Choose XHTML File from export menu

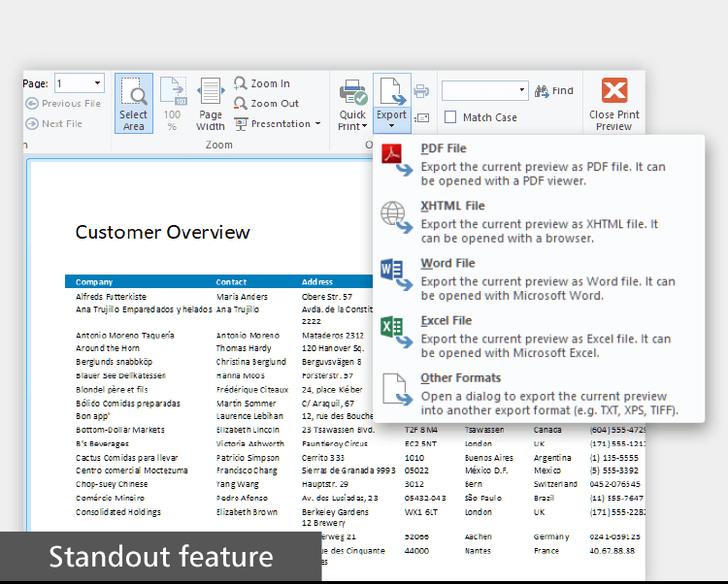(x=539, y=222)
